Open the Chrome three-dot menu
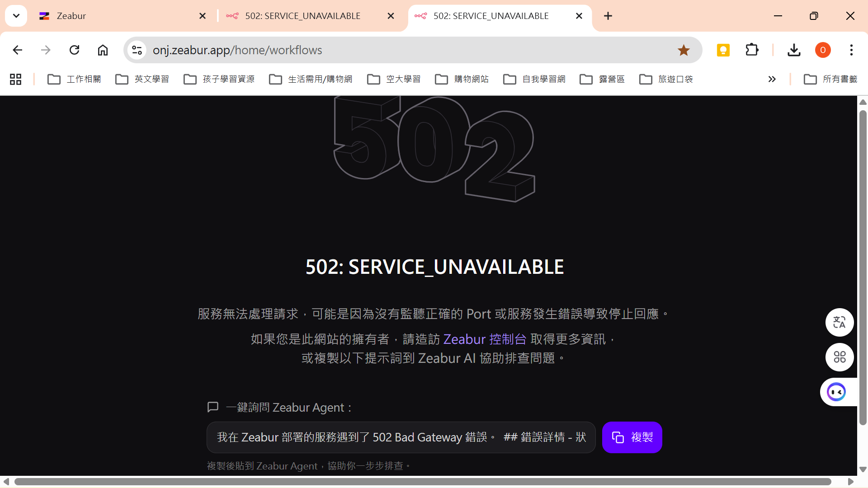This screenshot has width=868, height=488. click(852, 50)
